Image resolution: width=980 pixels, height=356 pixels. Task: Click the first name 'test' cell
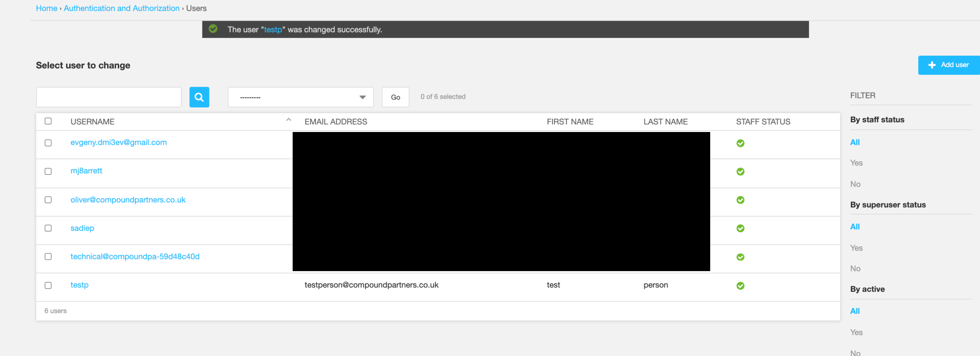coord(553,285)
